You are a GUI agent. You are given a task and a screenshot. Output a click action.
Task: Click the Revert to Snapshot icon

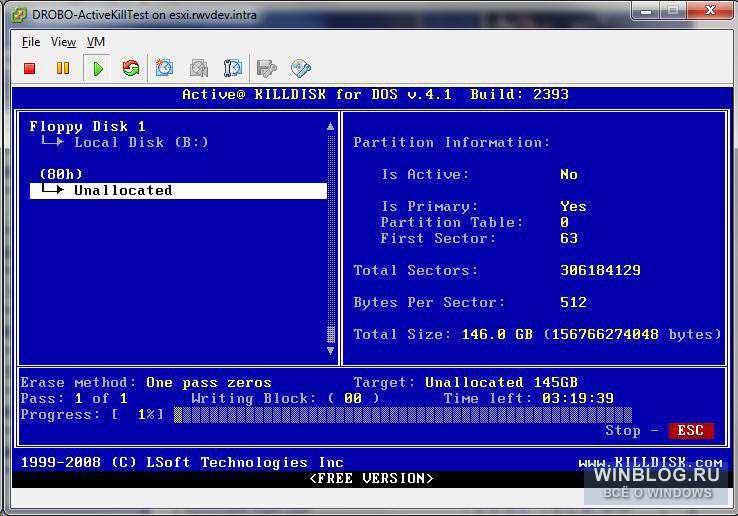[x=199, y=68]
